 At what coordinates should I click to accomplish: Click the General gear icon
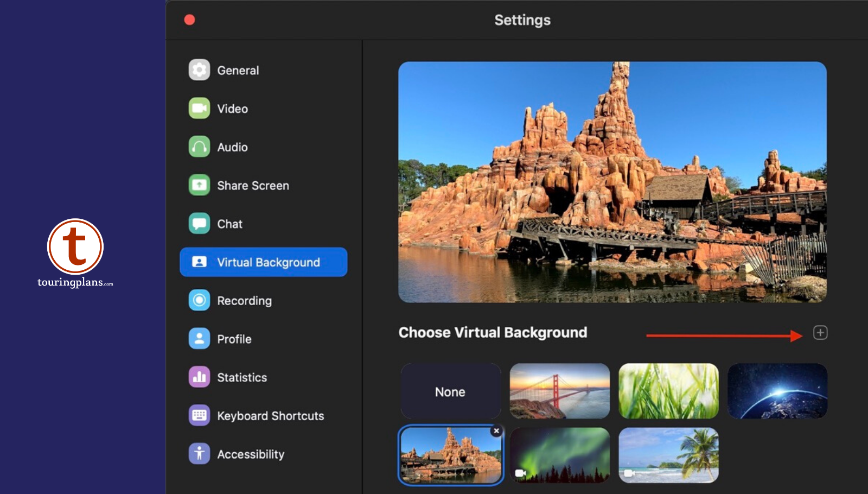pyautogui.click(x=199, y=70)
